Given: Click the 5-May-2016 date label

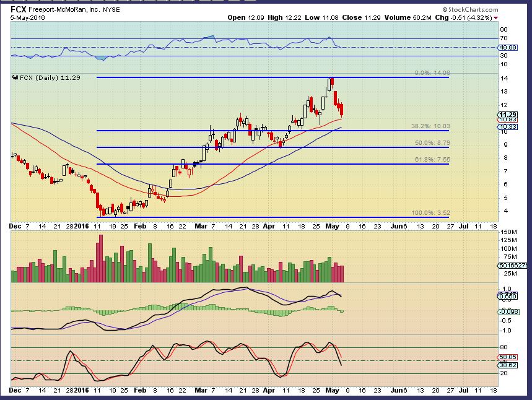Looking at the screenshot, I should point(27,17).
